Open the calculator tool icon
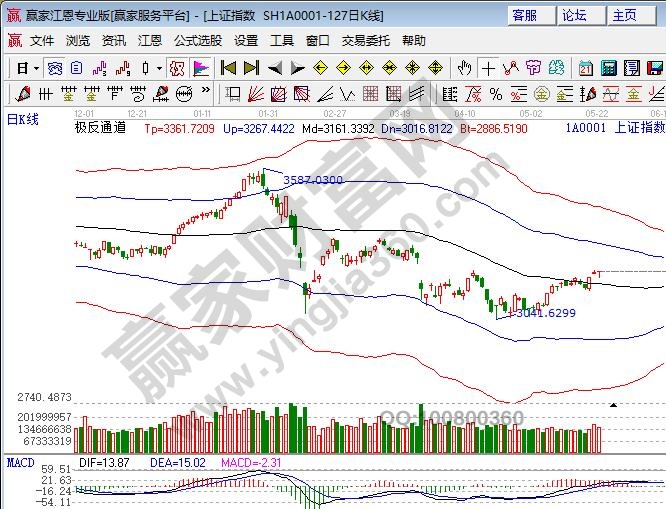The image size is (666, 509). click(x=608, y=68)
